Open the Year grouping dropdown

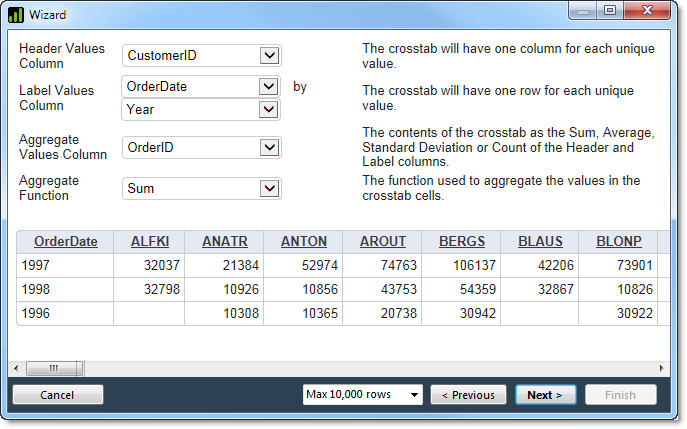[201, 110]
